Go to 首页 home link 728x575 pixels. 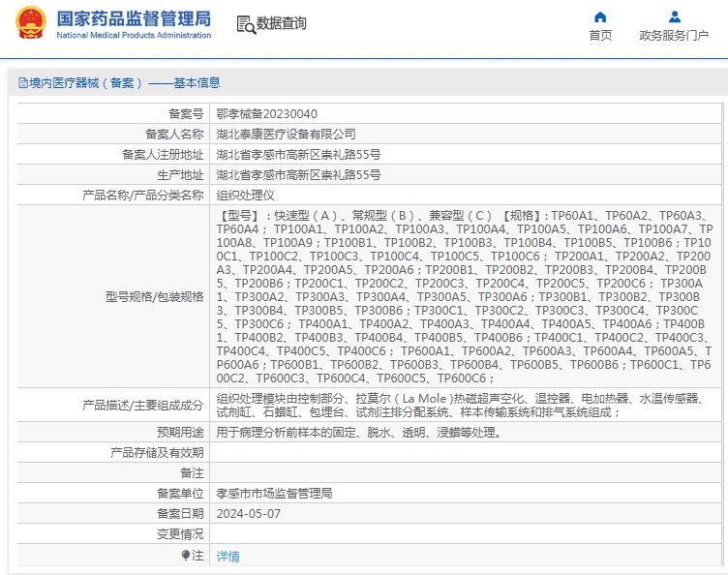click(x=600, y=35)
